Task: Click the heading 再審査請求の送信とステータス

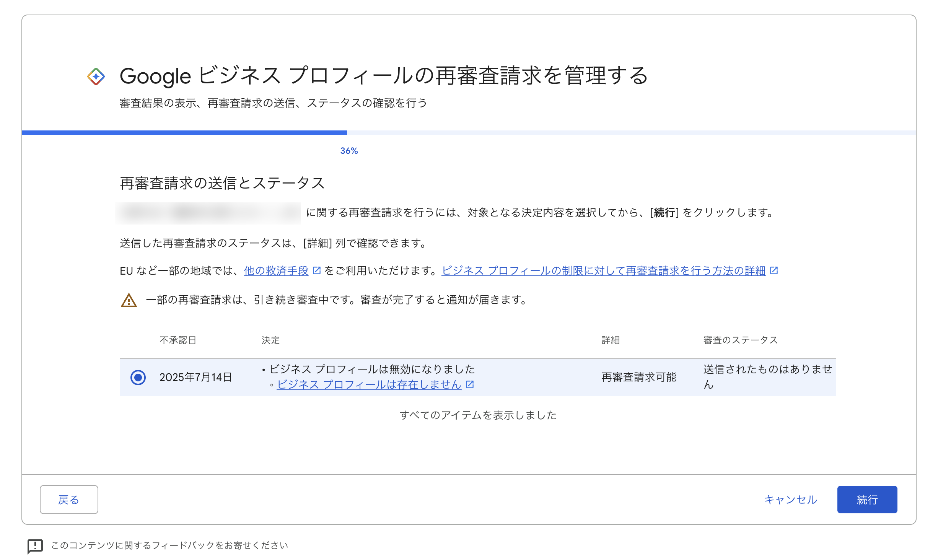Action: (222, 183)
